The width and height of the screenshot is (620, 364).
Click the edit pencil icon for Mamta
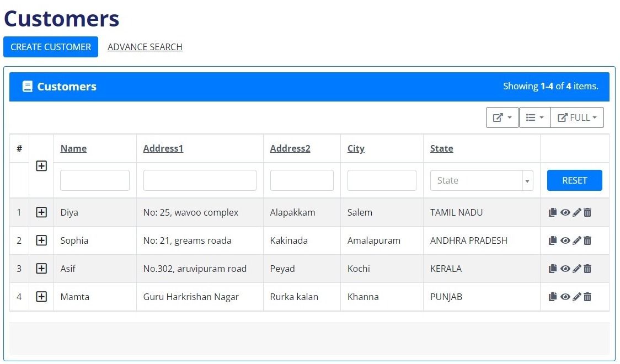tap(577, 297)
